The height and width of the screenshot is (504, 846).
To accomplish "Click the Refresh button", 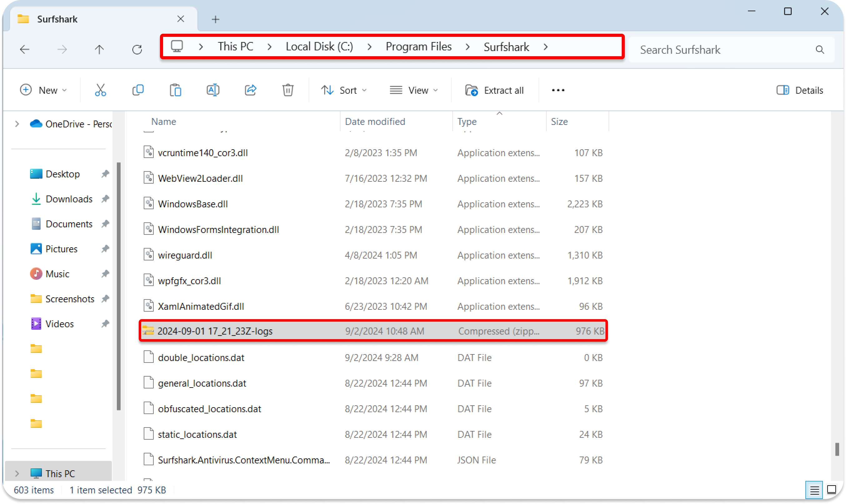I will pos(137,50).
